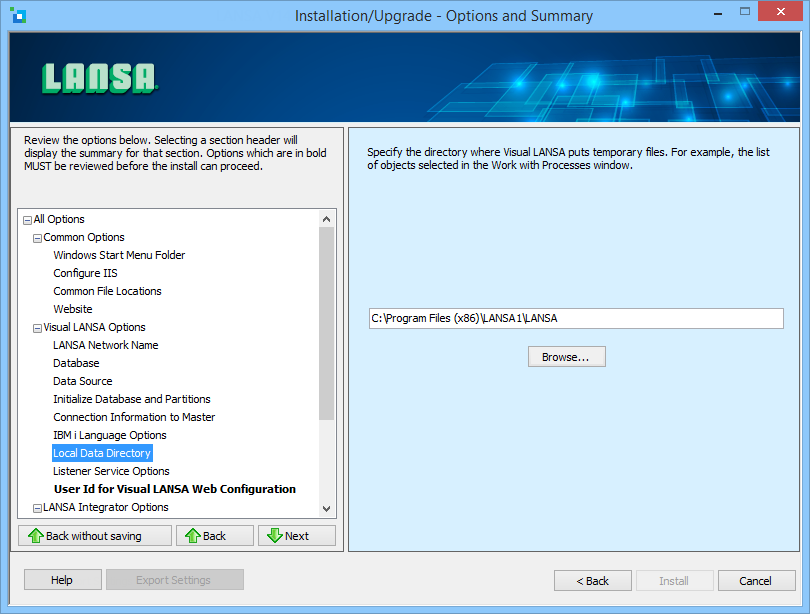Click the Install button
The image size is (810, 614).
pos(675,581)
